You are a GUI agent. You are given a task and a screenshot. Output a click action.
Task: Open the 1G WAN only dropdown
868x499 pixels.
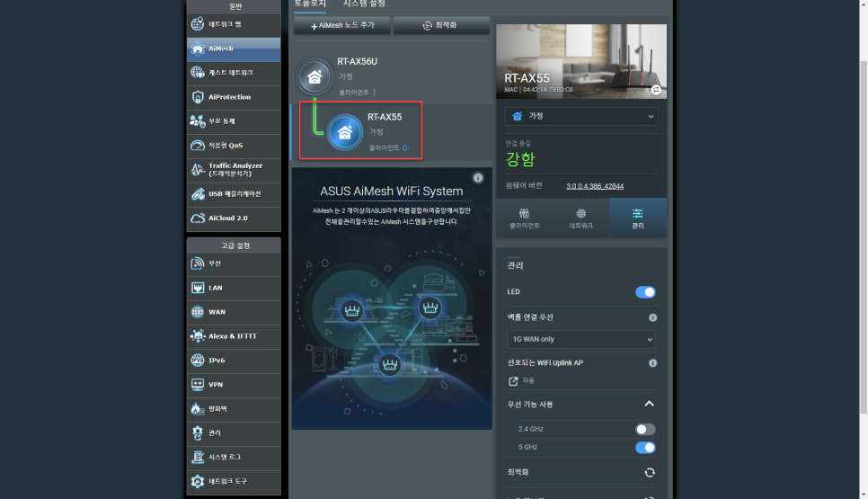point(580,339)
